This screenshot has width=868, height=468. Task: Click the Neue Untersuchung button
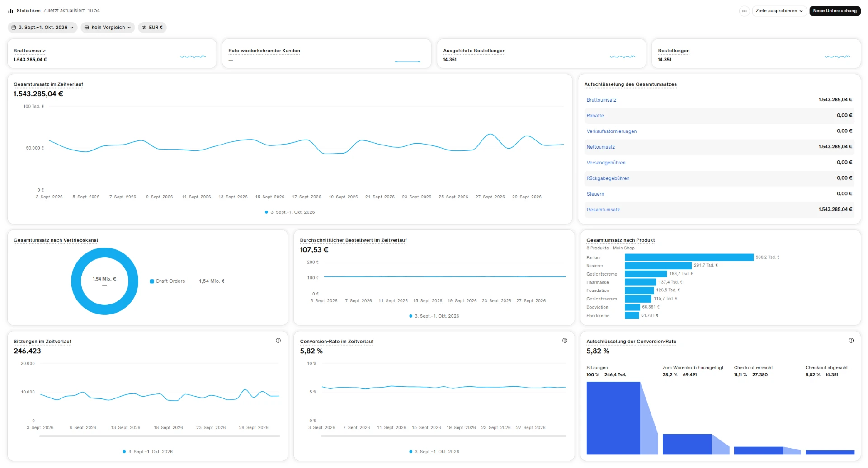click(835, 11)
